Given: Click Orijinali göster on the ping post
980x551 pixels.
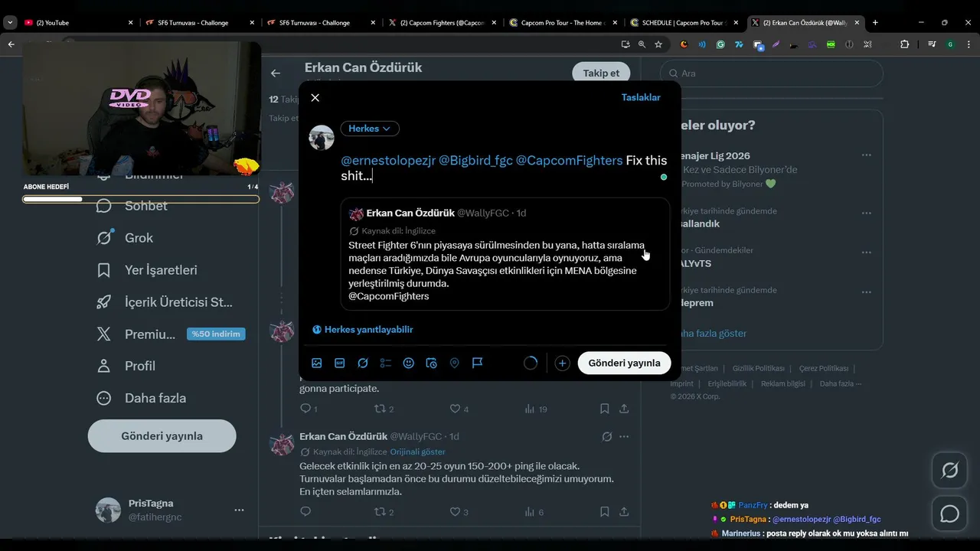Looking at the screenshot, I should point(418,452).
